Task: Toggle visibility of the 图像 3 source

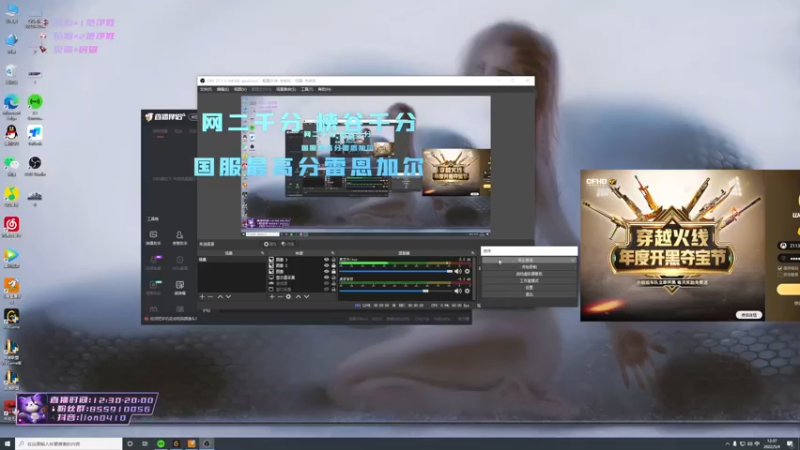Action: point(327,260)
